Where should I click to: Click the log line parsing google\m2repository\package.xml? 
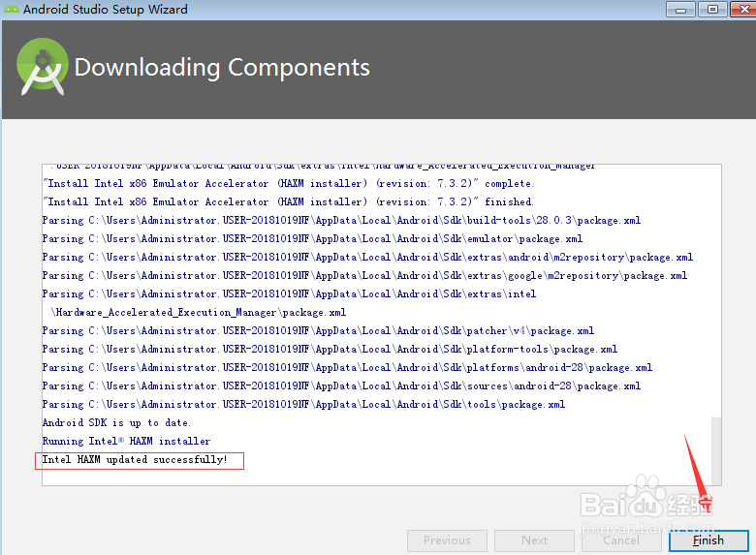(x=364, y=276)
